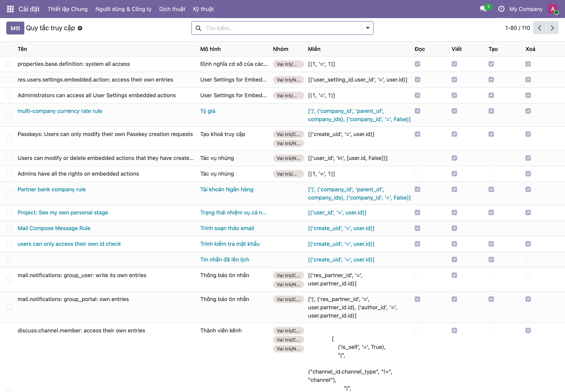565x392 pixels.
Task: Open the conversations message icon
Action: 483,9
